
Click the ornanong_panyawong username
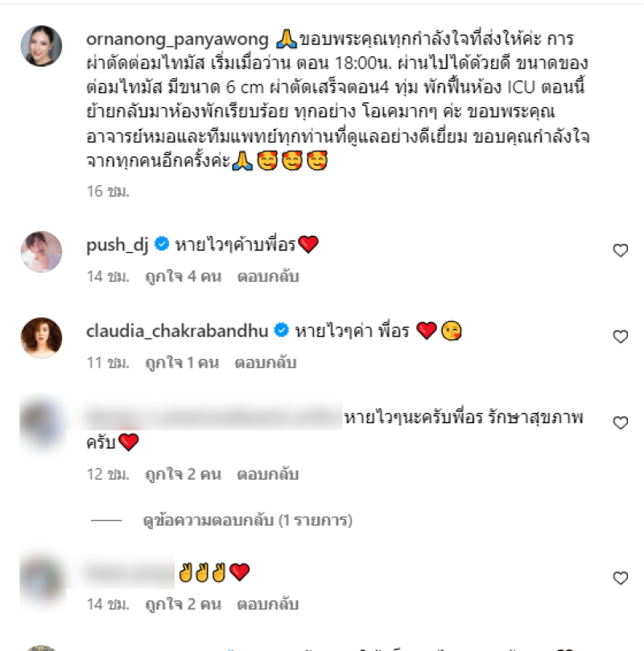coord(177,39)
